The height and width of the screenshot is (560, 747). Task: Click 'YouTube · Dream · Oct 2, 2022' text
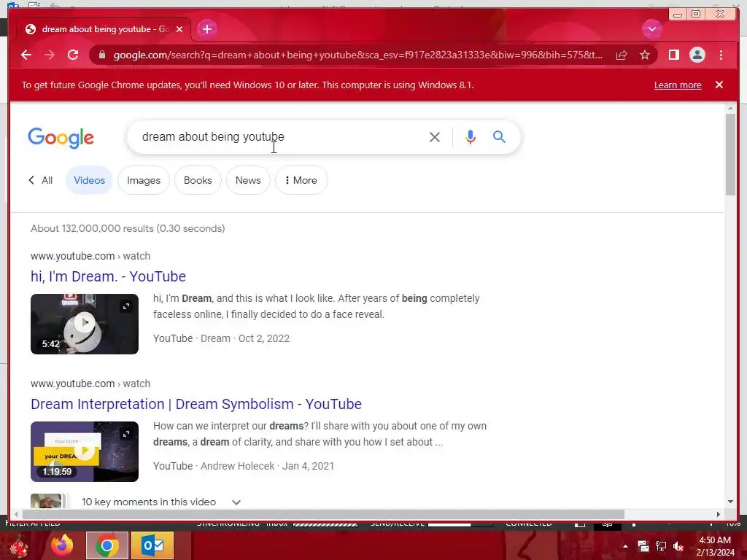click(221, 338)
